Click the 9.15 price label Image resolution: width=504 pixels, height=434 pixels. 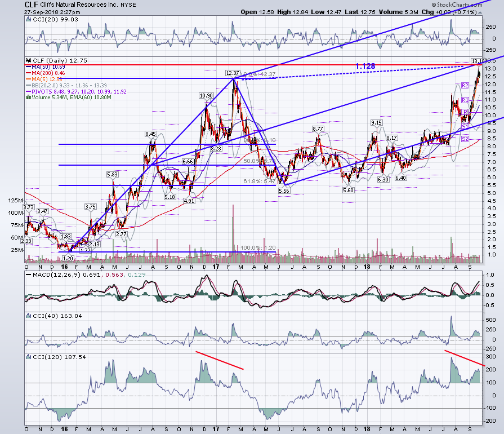point(376,122)
